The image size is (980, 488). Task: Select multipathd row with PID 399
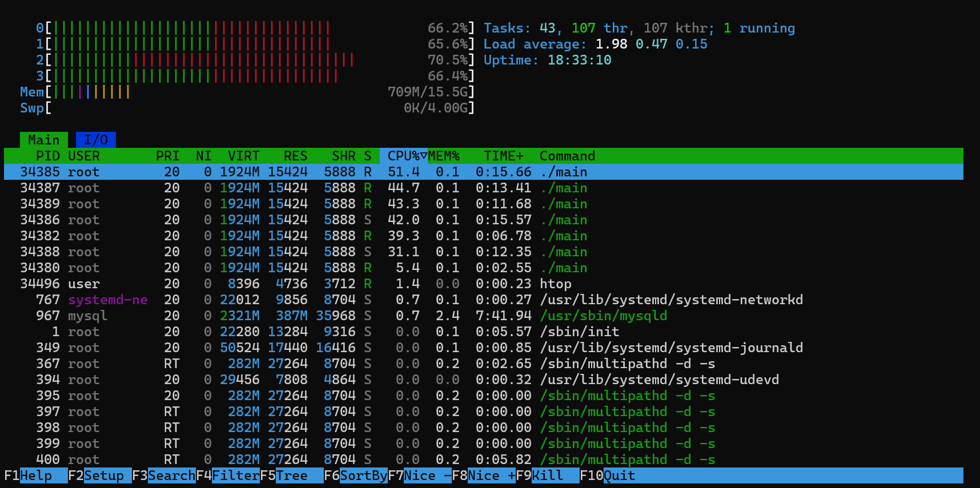coord(484,443)
